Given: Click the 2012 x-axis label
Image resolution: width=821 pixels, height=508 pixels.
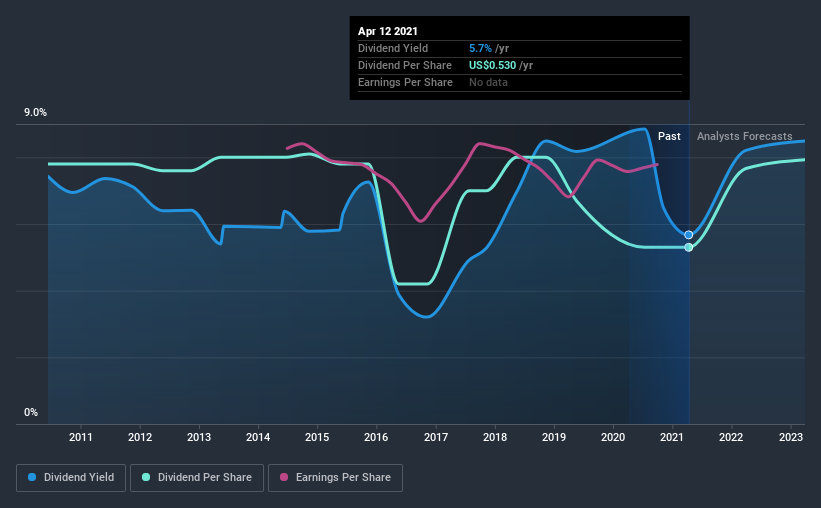Looking at the screenshot, I should [140, 437].
